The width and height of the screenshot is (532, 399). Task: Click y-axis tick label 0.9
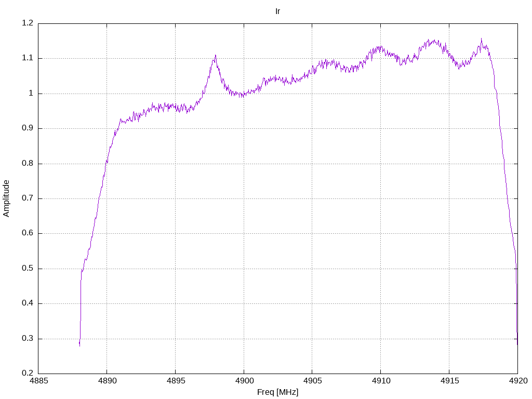[28, 128]
